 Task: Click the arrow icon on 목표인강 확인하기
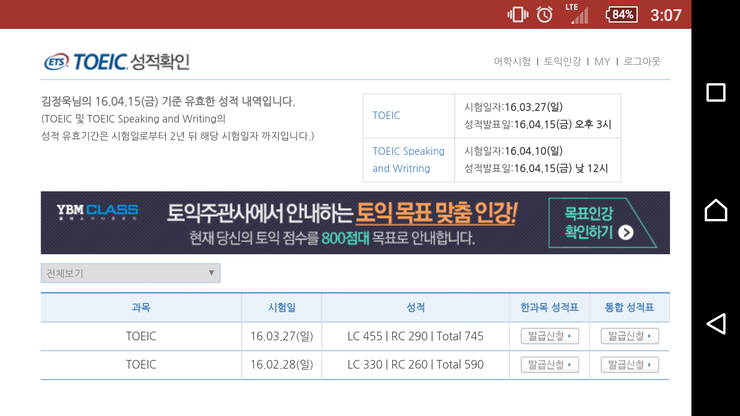[626, 232]
